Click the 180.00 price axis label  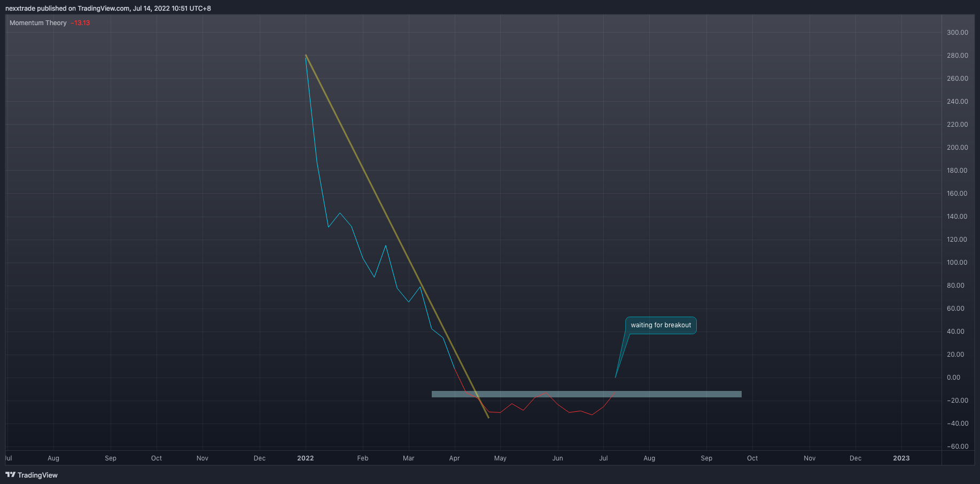click(x=957, y=171)
